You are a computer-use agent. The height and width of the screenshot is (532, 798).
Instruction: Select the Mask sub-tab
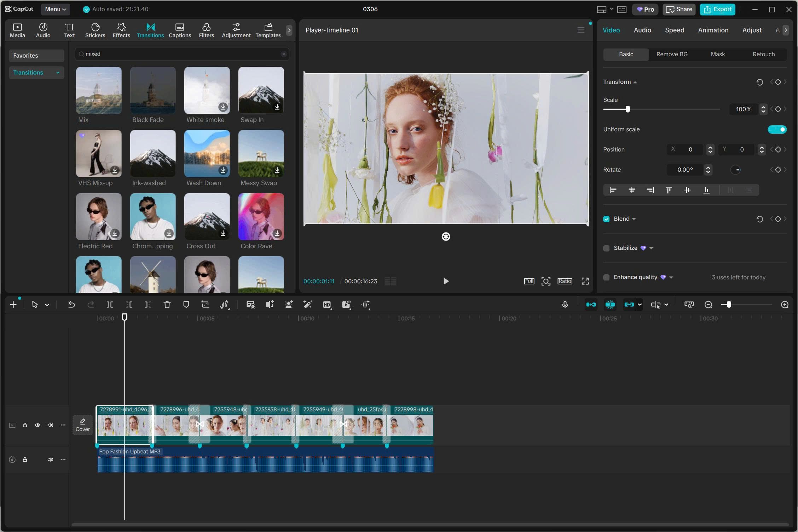point(718,54)
